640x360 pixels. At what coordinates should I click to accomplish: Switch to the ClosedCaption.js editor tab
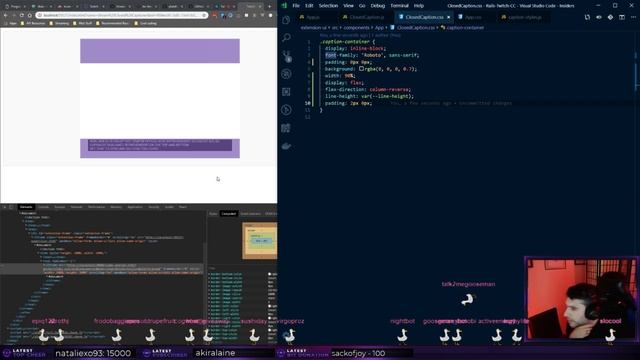(x=367, y=17)
